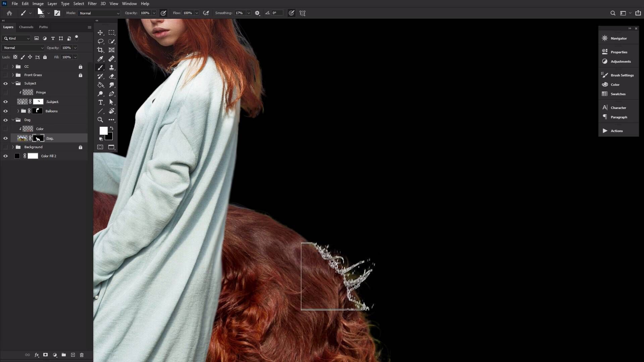Select the Zoom tool

pos(100,120)
